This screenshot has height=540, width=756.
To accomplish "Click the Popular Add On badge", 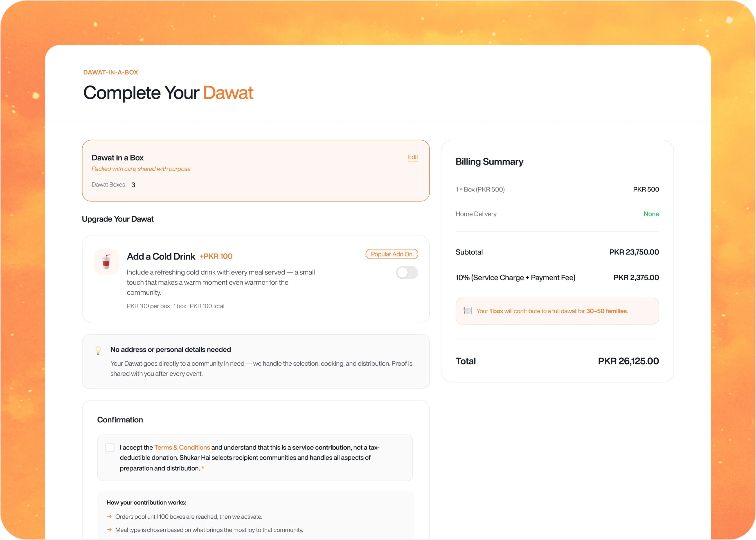I will tap(391, 254).
